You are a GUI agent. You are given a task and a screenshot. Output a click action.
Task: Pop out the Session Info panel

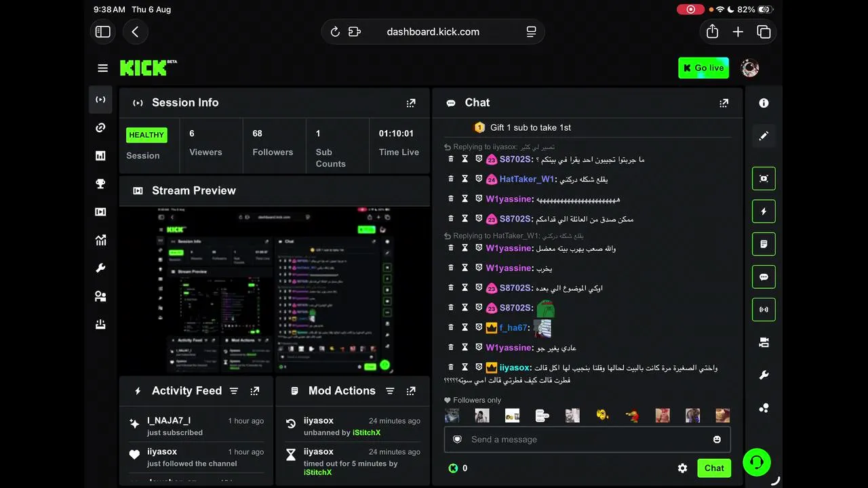[411, 103]
